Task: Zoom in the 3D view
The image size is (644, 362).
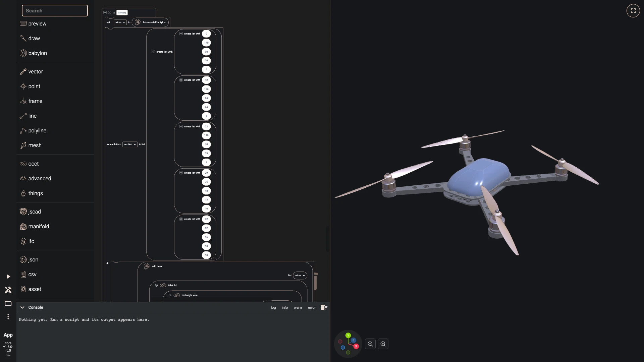Action: point(383,344)
